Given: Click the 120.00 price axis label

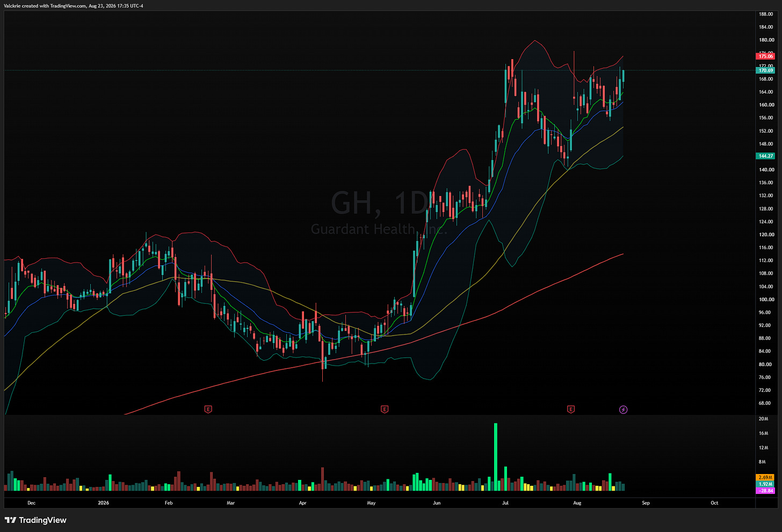Looking at the screenshot, I should (766, 235).
